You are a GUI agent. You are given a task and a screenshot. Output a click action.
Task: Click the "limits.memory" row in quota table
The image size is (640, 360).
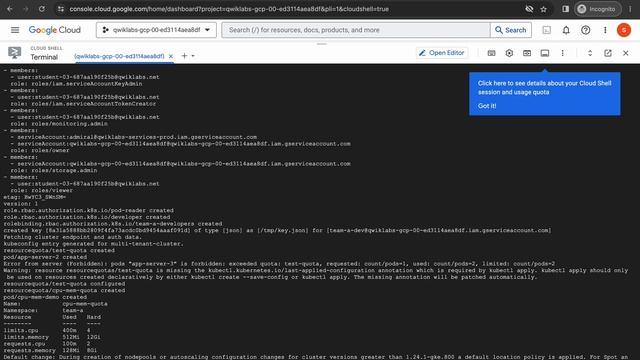click(x=52, y=337)
